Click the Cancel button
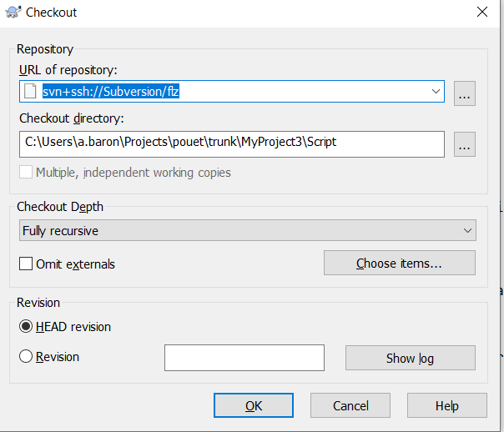The image size is (504, 432). (x=350, y=405)
